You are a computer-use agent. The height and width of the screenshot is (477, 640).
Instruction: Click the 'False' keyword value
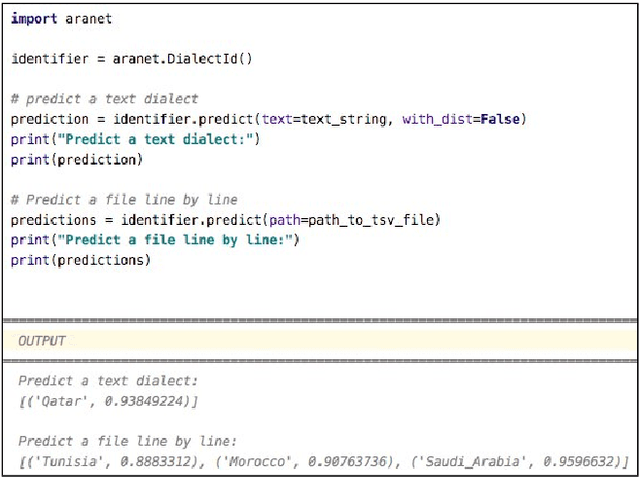pos(500,119)
